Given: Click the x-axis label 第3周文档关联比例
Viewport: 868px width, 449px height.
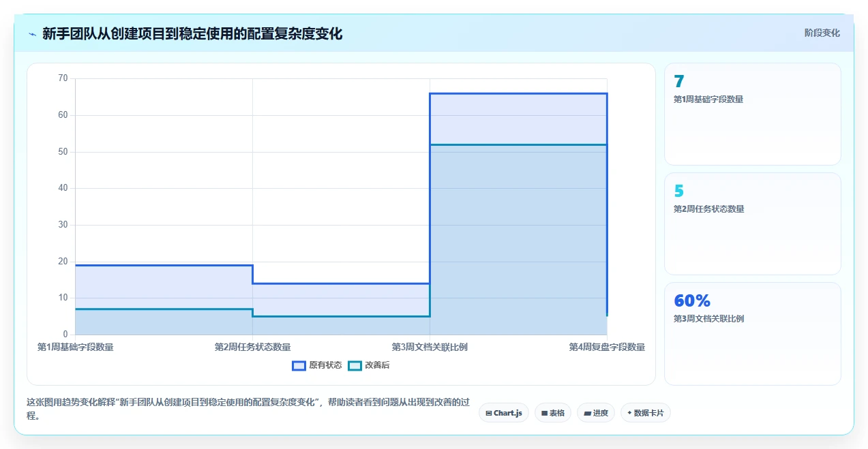Looking at the screenshot, I should coord(430,347).
